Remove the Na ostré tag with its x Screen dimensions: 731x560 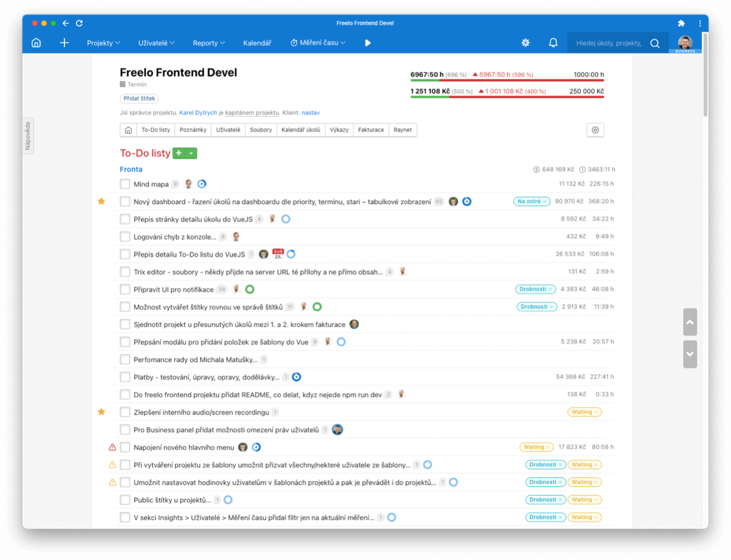[x=545, y=201]
